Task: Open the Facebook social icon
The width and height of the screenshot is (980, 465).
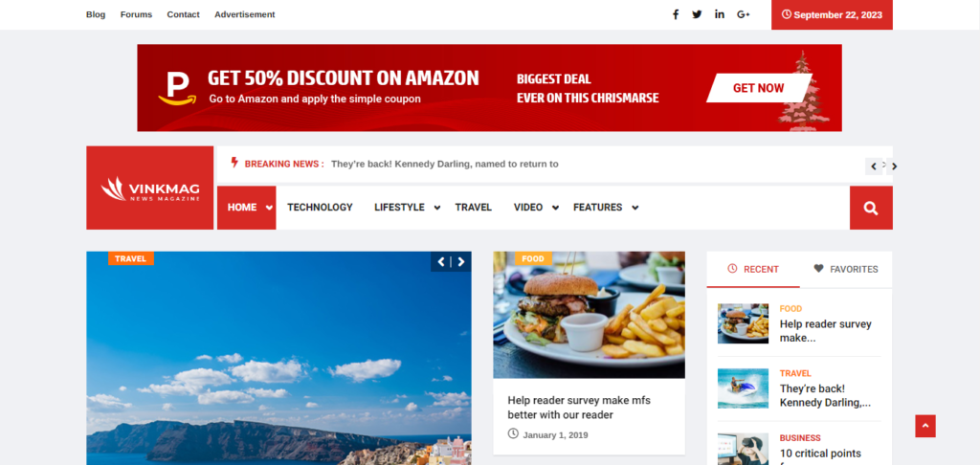Action: (x=675, y=14)
